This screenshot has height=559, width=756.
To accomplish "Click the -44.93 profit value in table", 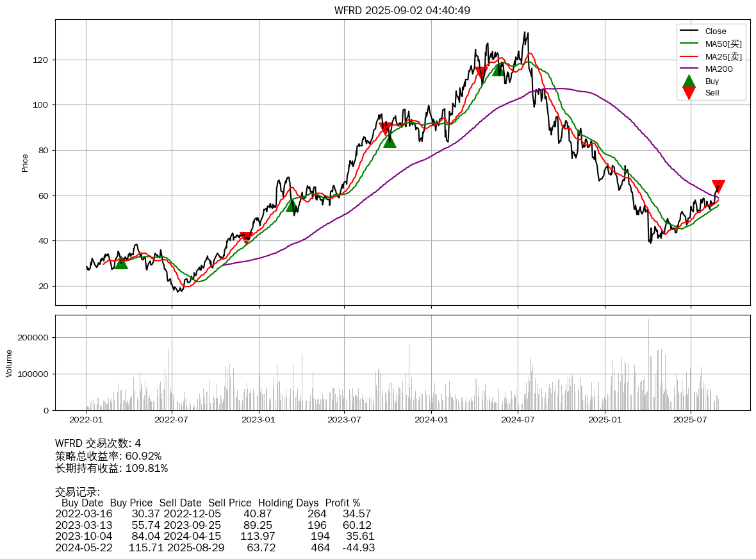I will point(359,547).
